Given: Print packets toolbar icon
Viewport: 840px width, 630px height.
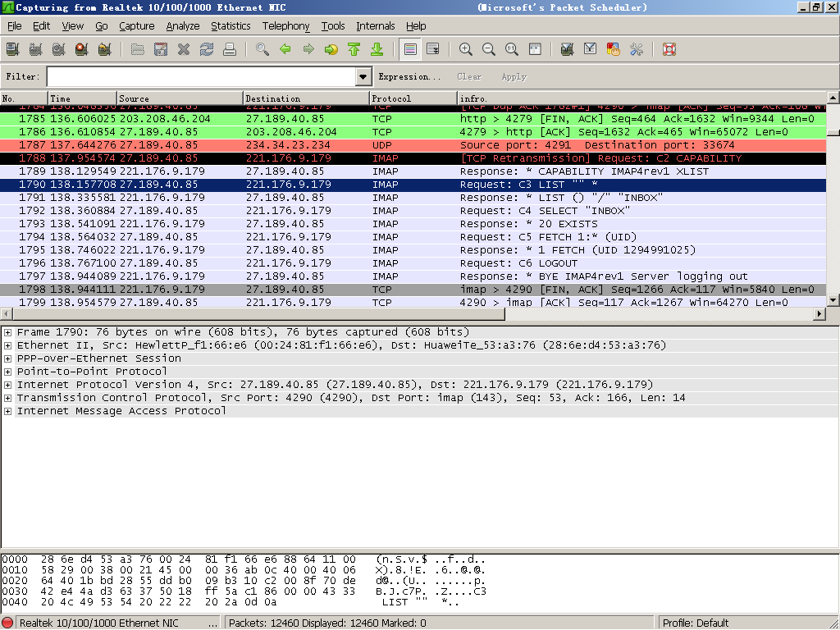Looking at the screenshot, I should [x=230, y=49].
